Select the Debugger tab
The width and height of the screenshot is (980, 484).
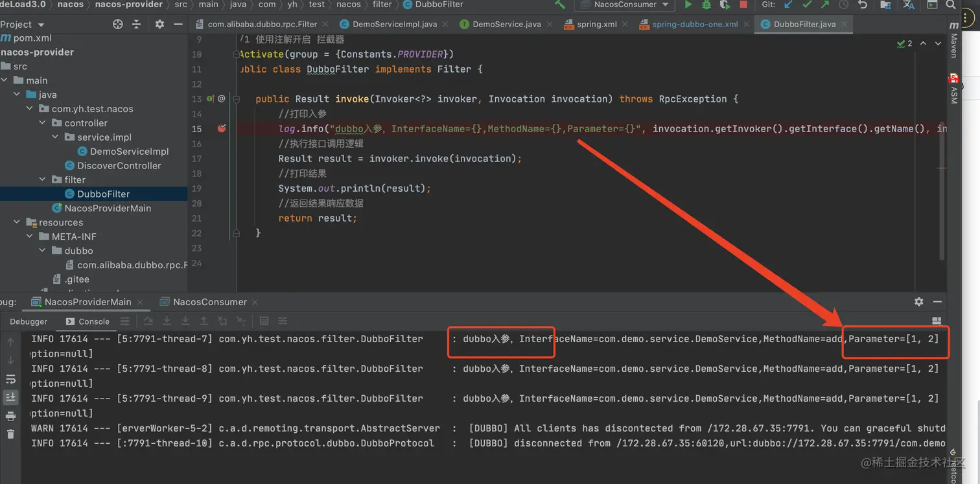[29, 321]
